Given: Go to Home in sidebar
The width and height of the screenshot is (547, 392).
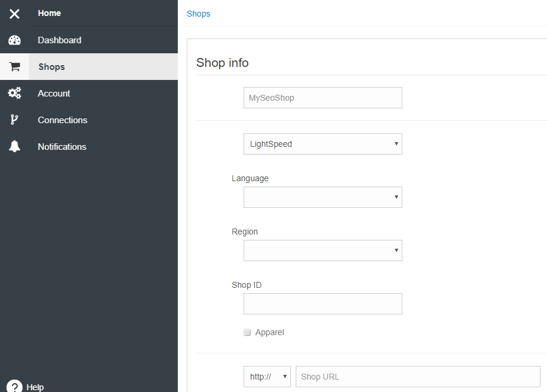Looking at the screenshot, I should point(49,13).
